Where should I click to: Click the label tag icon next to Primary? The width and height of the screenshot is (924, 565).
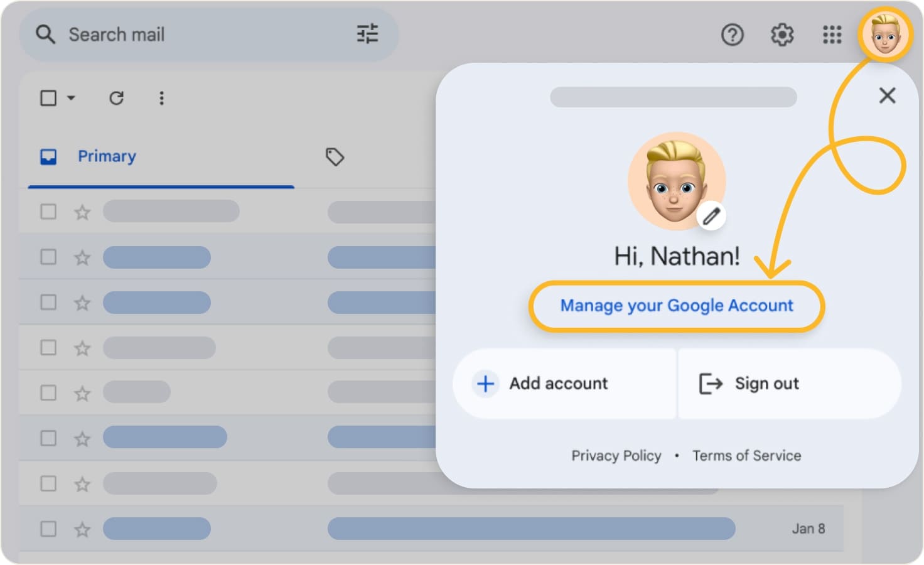pos(335,157)
